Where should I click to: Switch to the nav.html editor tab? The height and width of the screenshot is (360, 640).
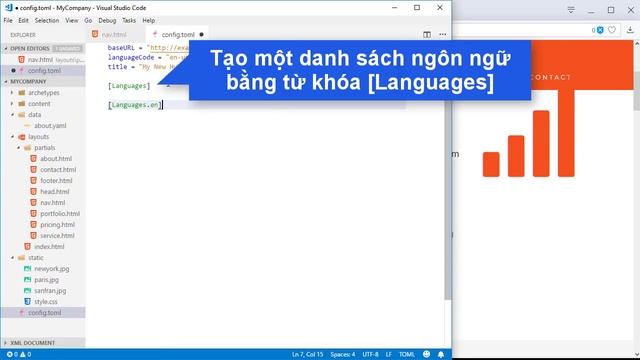pyautogui.click(x=115, y=35)
